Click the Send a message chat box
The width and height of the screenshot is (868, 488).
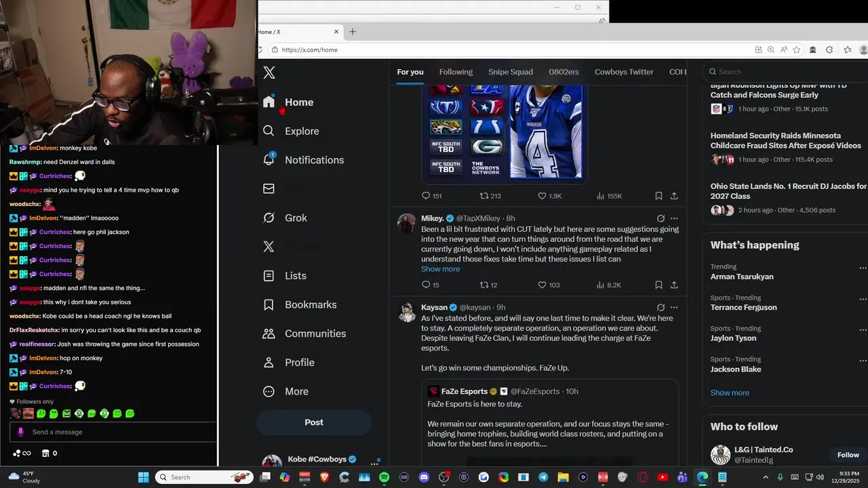(113, 432)
